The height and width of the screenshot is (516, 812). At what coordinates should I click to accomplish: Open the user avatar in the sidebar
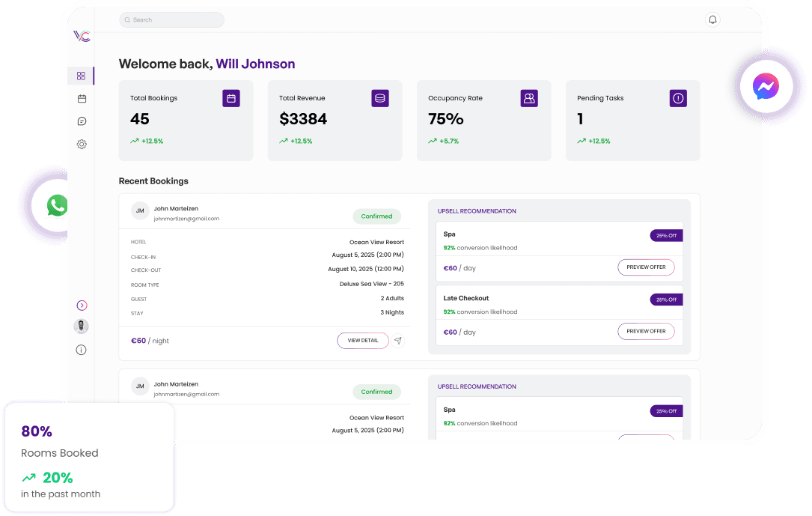click(81, 326)
